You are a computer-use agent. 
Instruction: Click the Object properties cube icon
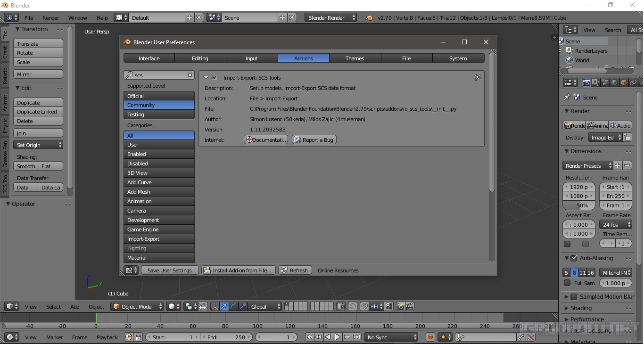(x=623, y=82)
